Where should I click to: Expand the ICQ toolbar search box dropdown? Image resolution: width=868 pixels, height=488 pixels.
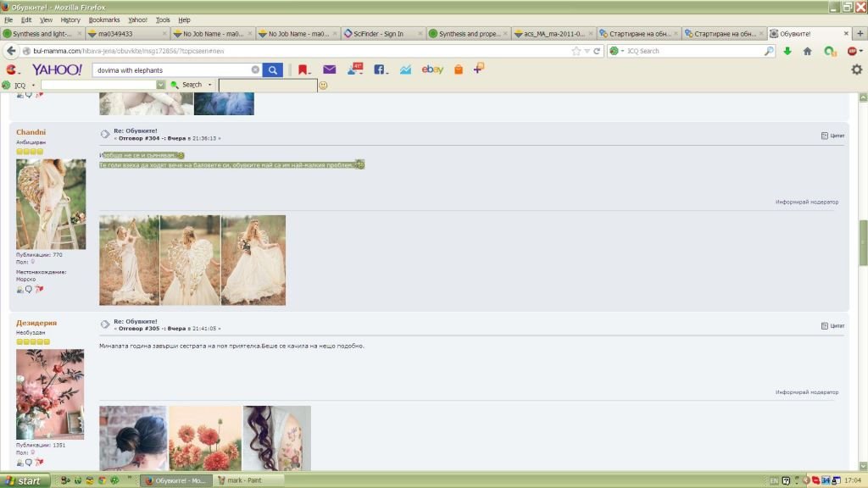[x=160, y=85]
